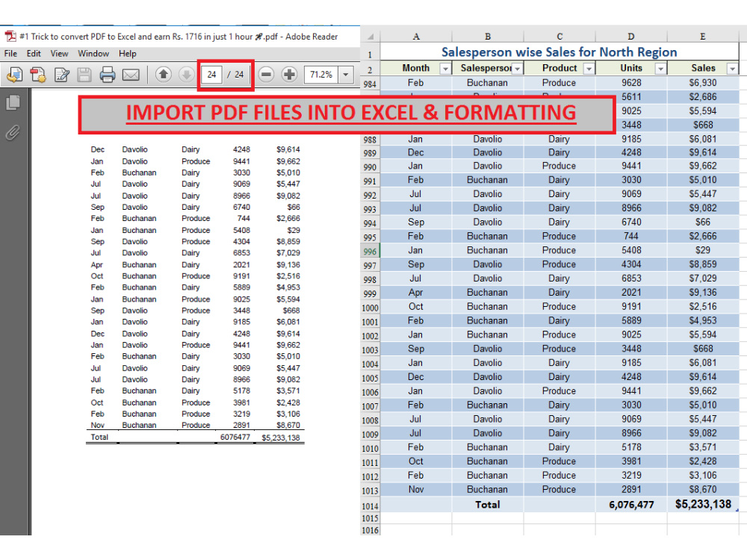Click the Open file toolbar icon
Screen dimensions: 747x560
[14, 75]
